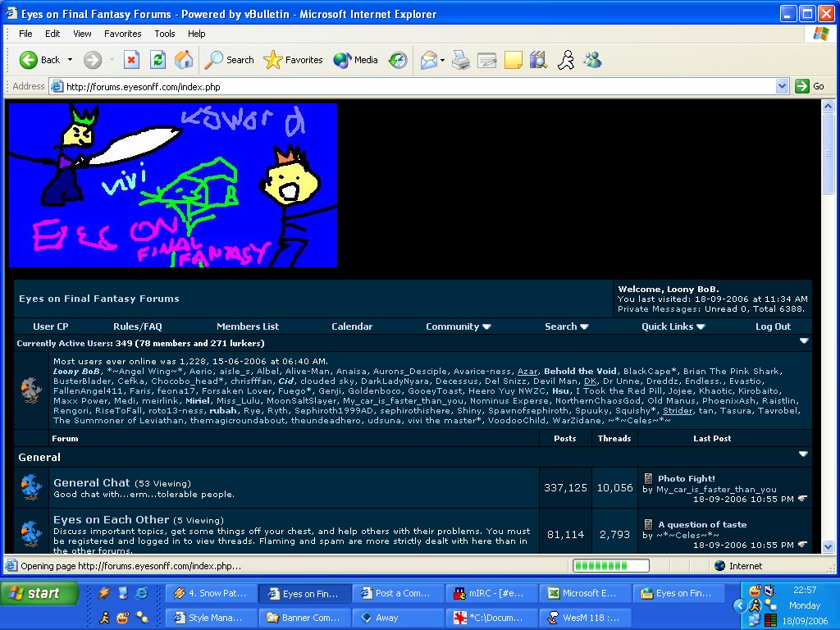Collapse the General forum category
This screenshot has width=840, height=630.
[803, 454]
